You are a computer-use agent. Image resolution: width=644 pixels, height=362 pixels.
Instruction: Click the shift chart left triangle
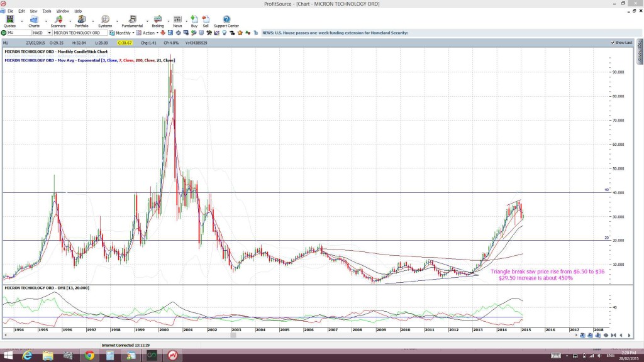click(x=621, y=336)
